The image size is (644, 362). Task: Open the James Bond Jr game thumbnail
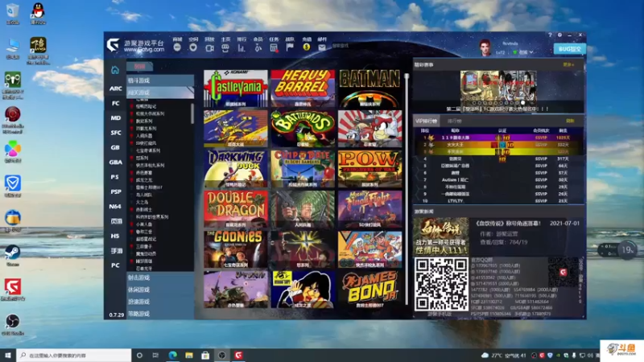369,290
